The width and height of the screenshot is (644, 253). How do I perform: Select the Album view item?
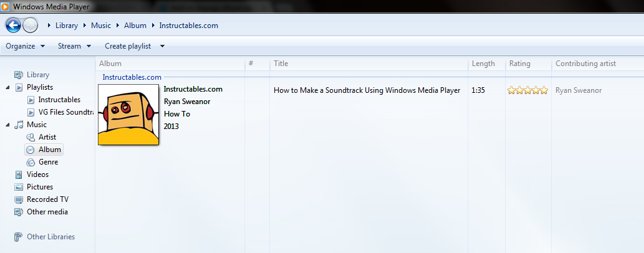[x=44, y=150]
